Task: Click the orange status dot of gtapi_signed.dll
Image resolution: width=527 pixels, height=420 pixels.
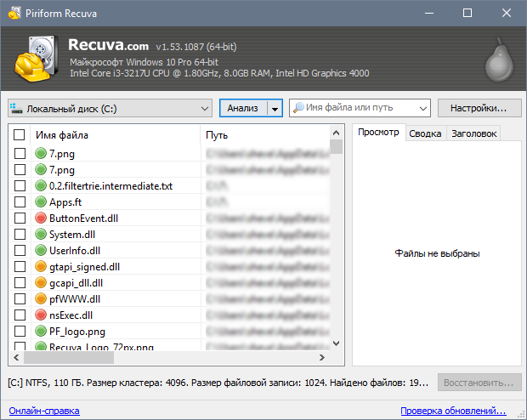Action: click(41, 266)
